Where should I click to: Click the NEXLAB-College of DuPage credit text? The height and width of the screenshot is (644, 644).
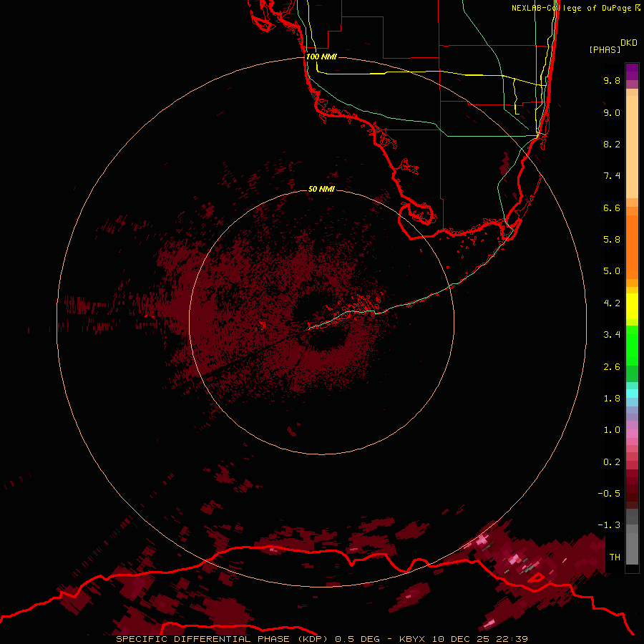pos(575,8)
